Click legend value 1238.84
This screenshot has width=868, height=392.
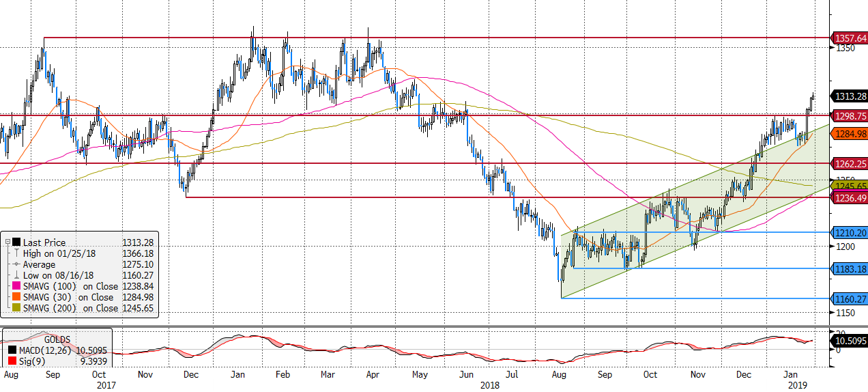[x=137, y=286]
